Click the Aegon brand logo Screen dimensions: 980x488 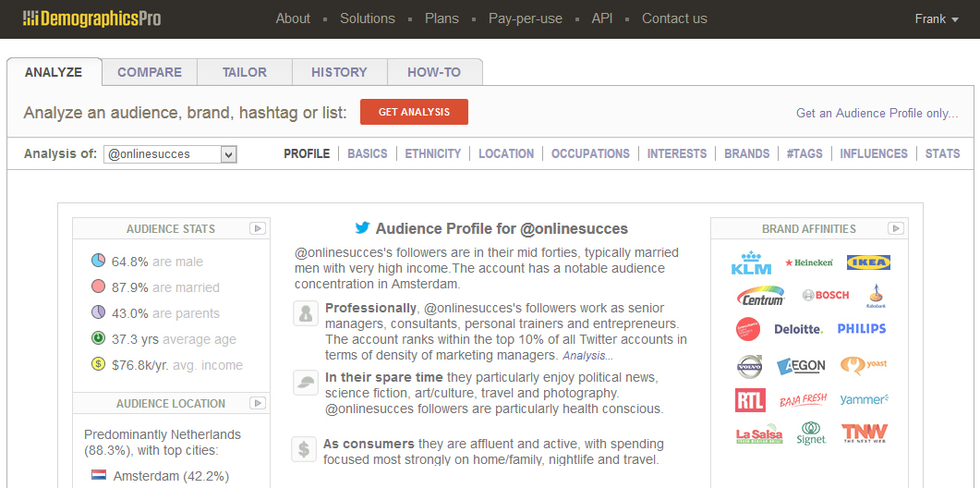point(801,365)
